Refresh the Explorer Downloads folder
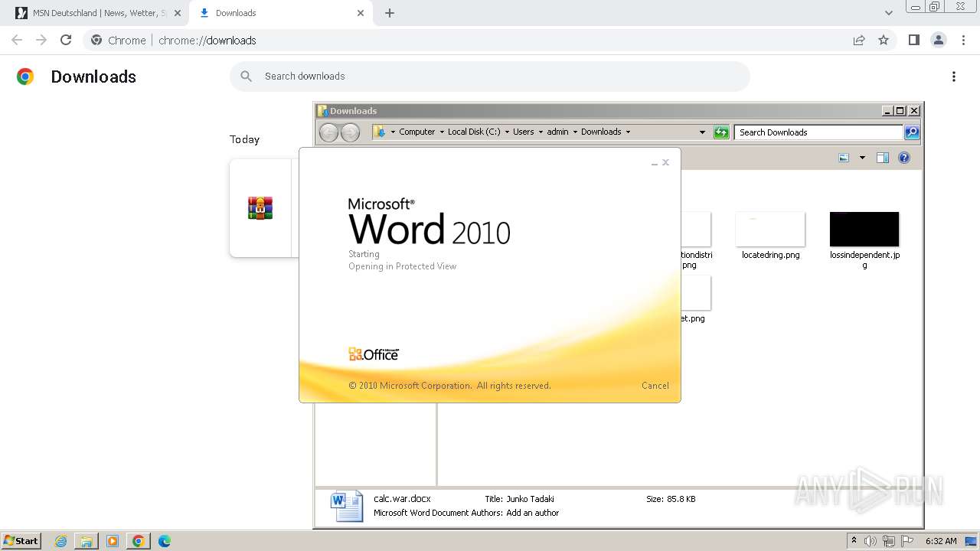This screenshot has width=980, height=551. [721, 132]
